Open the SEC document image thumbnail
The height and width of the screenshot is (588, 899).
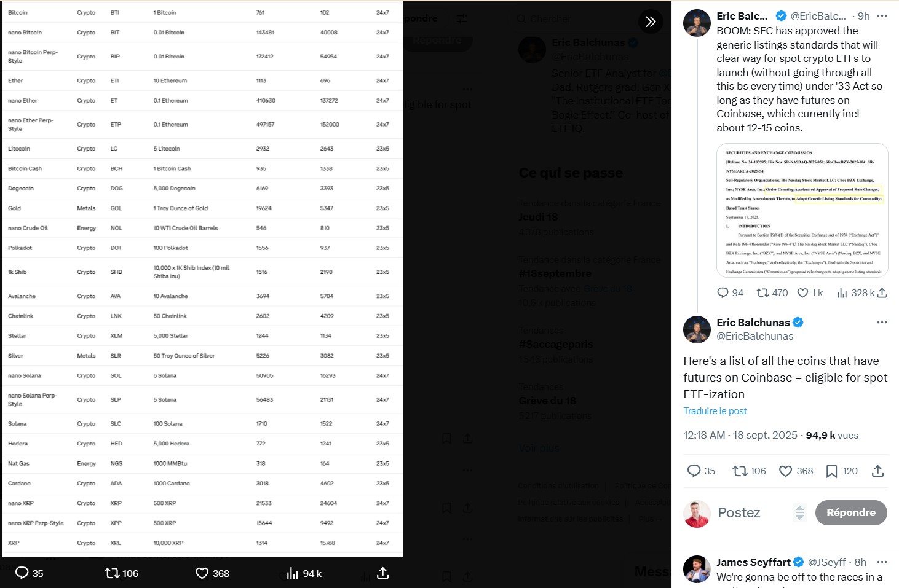click(x=802, y=210)
